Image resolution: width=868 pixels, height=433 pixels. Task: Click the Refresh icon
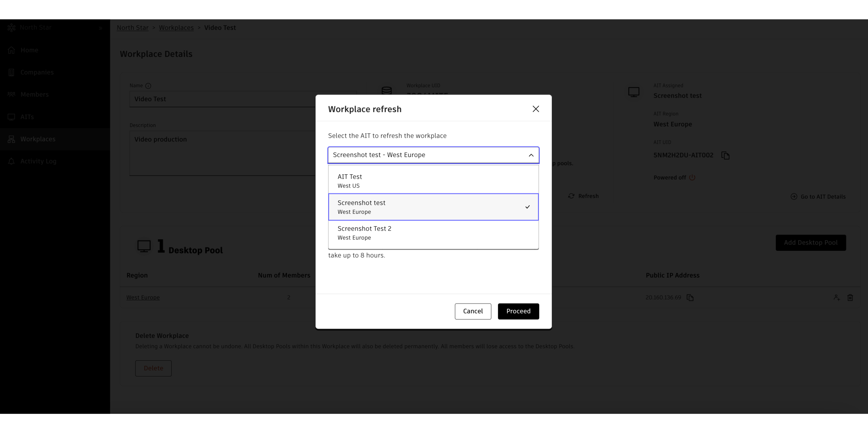coord(571,196)
